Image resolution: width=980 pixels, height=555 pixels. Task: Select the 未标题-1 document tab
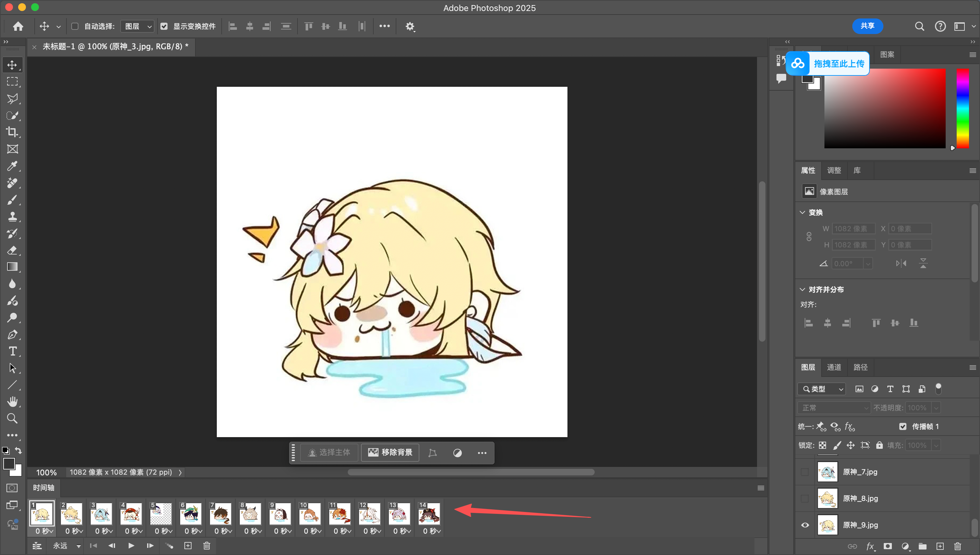[x=115, y=47]
